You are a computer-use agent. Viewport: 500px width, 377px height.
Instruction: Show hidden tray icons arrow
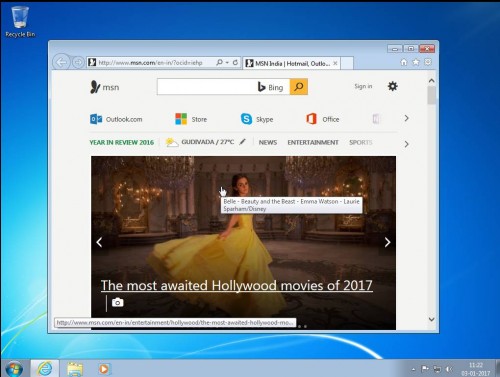click(413, 369)
